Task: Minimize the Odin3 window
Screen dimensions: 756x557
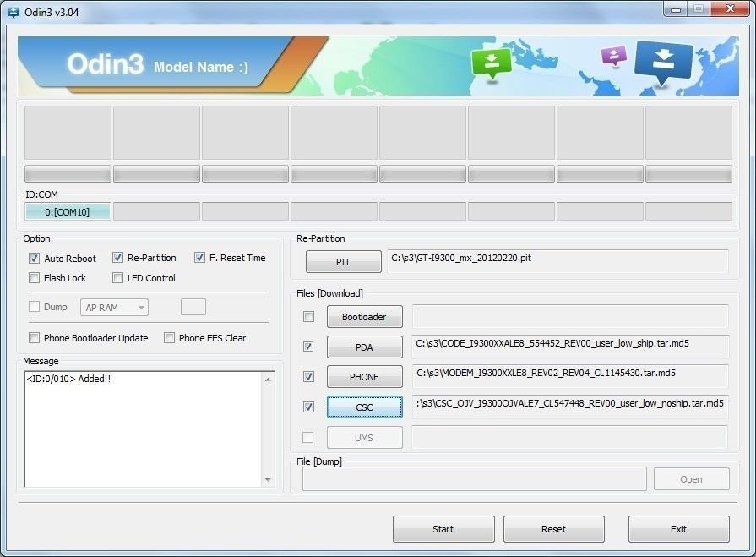Action: (676, 9)
